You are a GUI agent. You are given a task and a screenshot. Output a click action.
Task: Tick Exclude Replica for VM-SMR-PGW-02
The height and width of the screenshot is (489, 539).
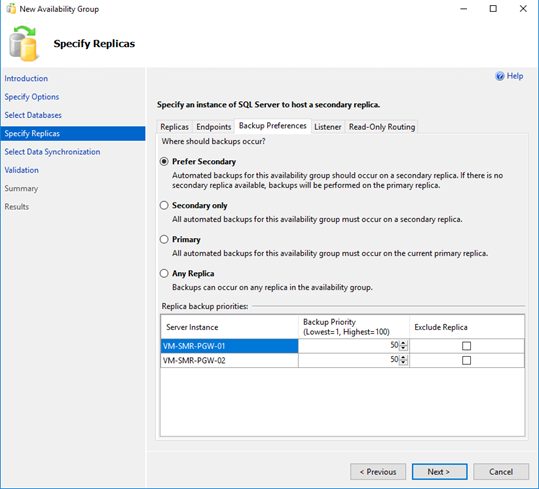(x=466, y=360)
